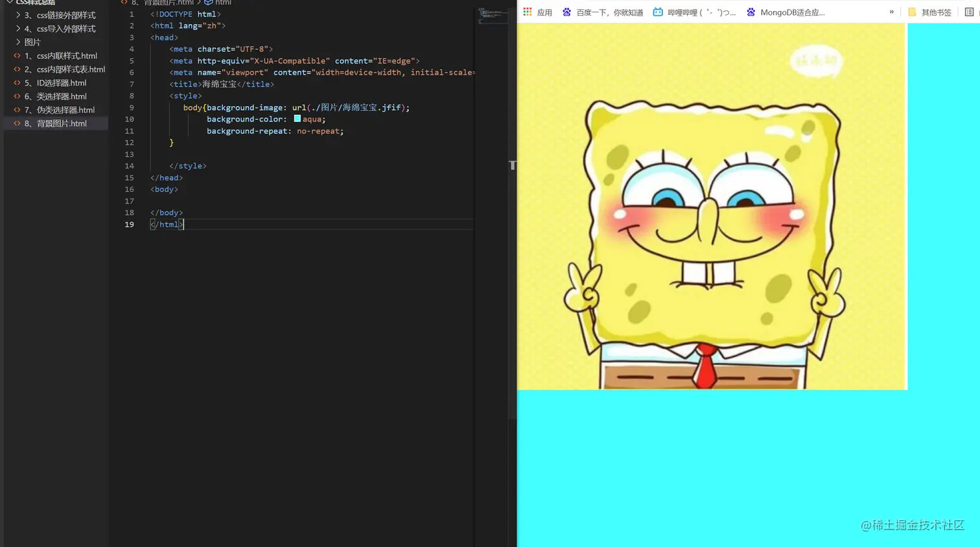Place cursor in the 海绵宝宝 title text
Viewport: 980px width, 547px height.
219,84
